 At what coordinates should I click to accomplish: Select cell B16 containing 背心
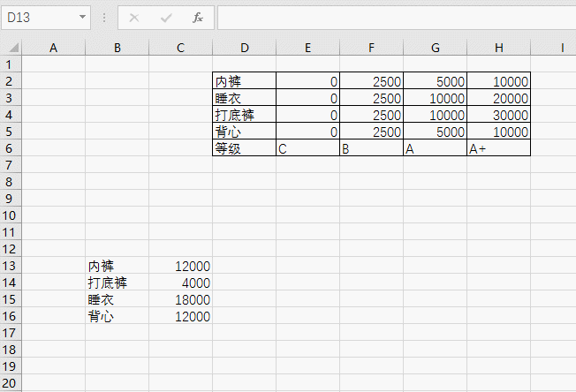click(117, 316)
